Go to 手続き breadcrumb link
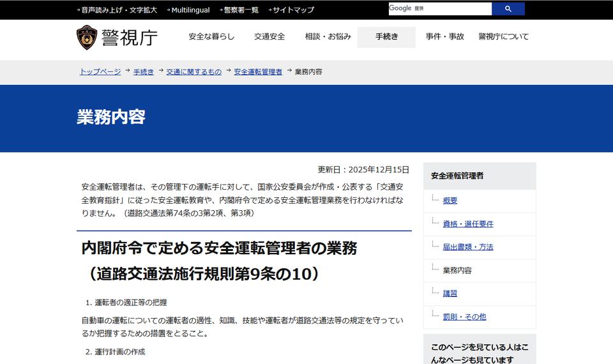Image resolution: width=613 pixels, height=364 pixels. click(144, 72)
